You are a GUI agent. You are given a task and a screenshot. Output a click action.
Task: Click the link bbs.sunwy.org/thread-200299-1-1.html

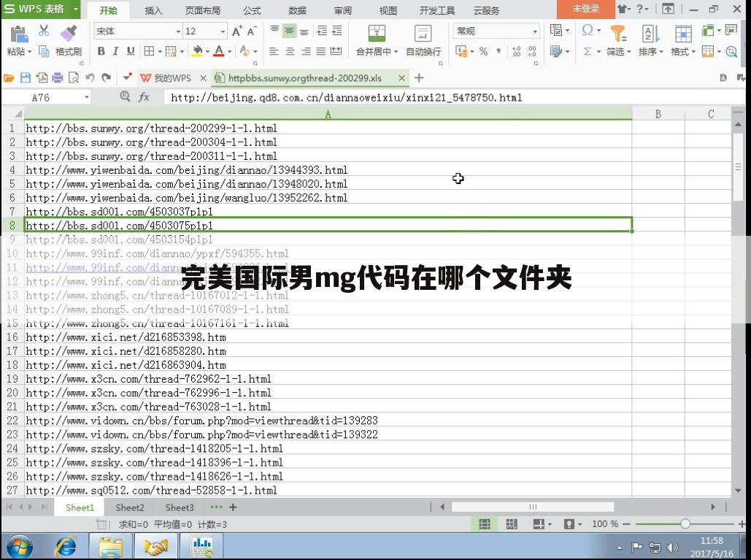151,129
